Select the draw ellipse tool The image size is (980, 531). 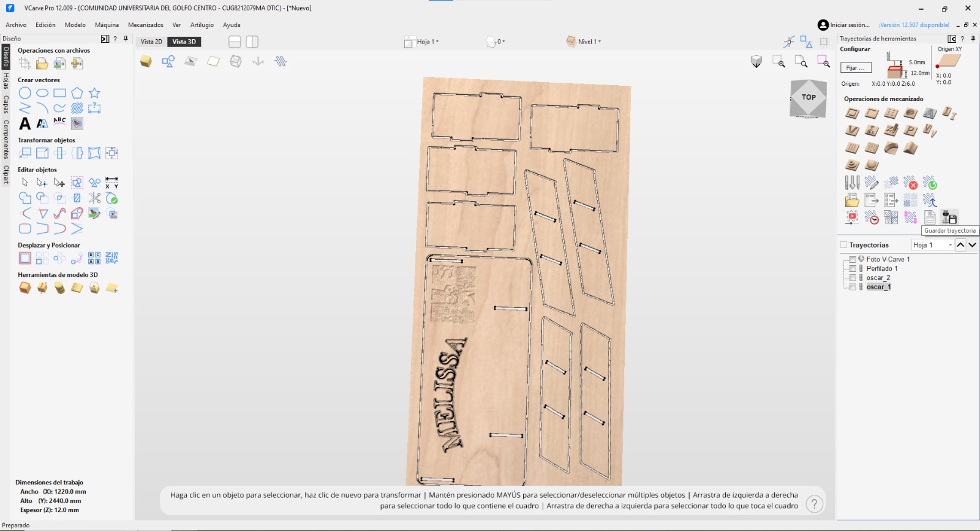pos(42,93)
